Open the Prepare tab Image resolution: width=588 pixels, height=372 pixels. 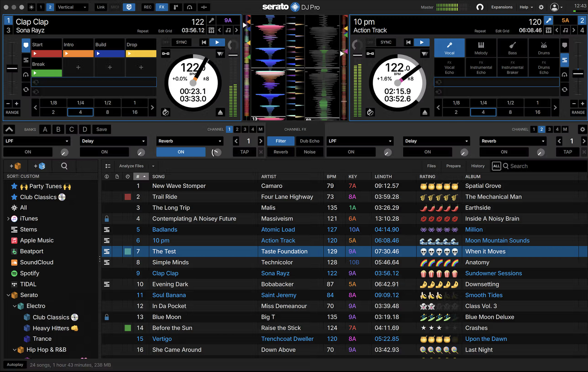point(453,166)
